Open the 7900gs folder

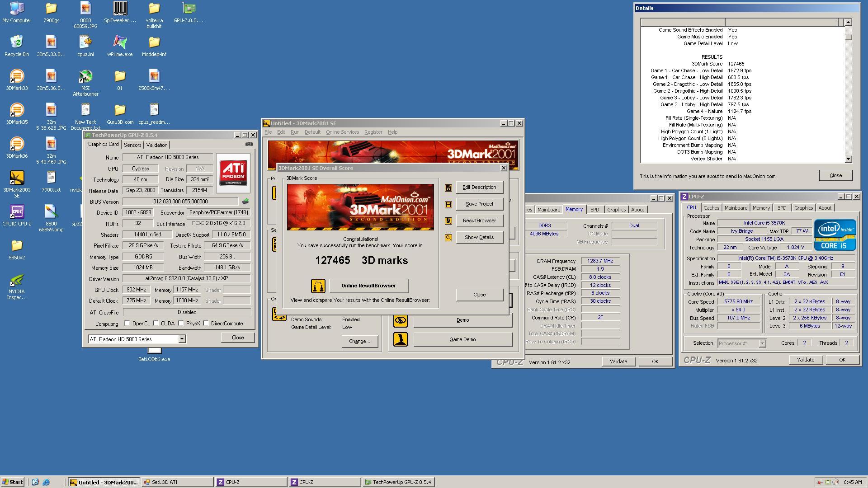coord(51,12)
